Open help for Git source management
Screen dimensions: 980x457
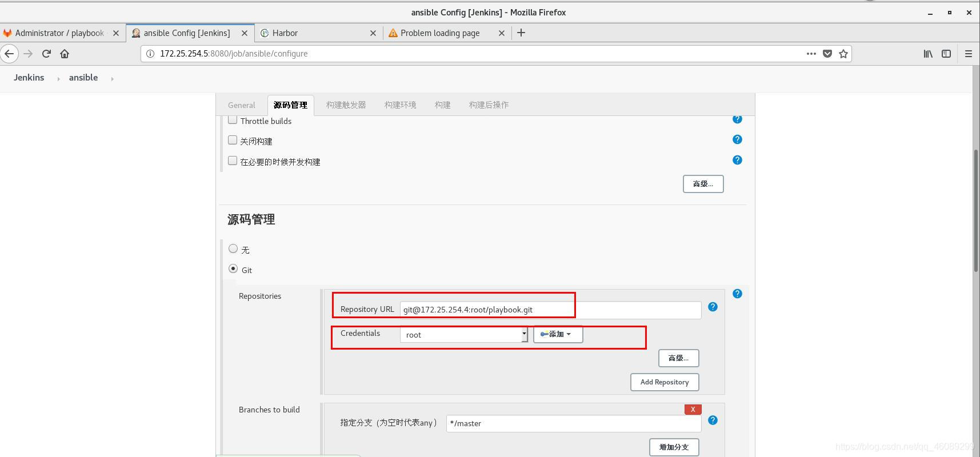(737, 294)
